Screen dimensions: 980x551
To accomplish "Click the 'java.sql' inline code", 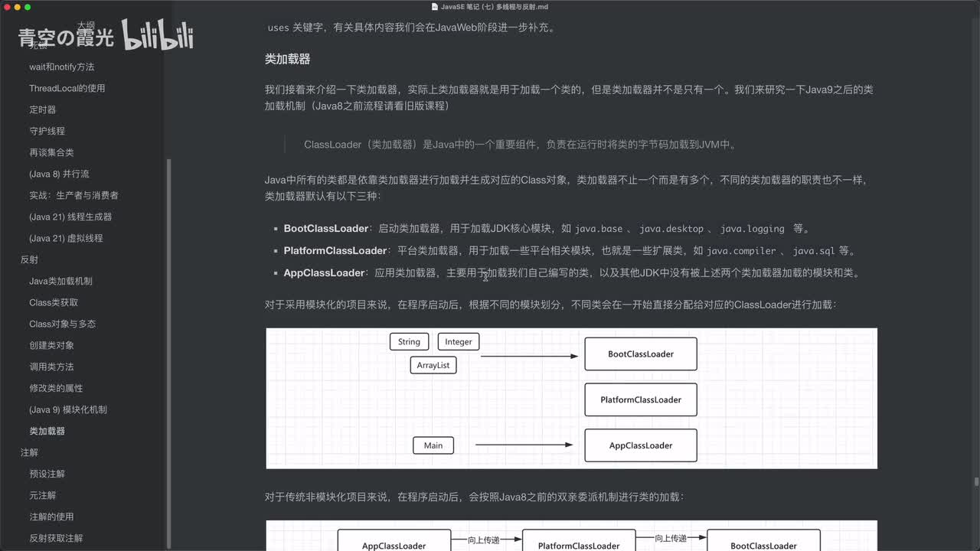I will tap(814, 250).
